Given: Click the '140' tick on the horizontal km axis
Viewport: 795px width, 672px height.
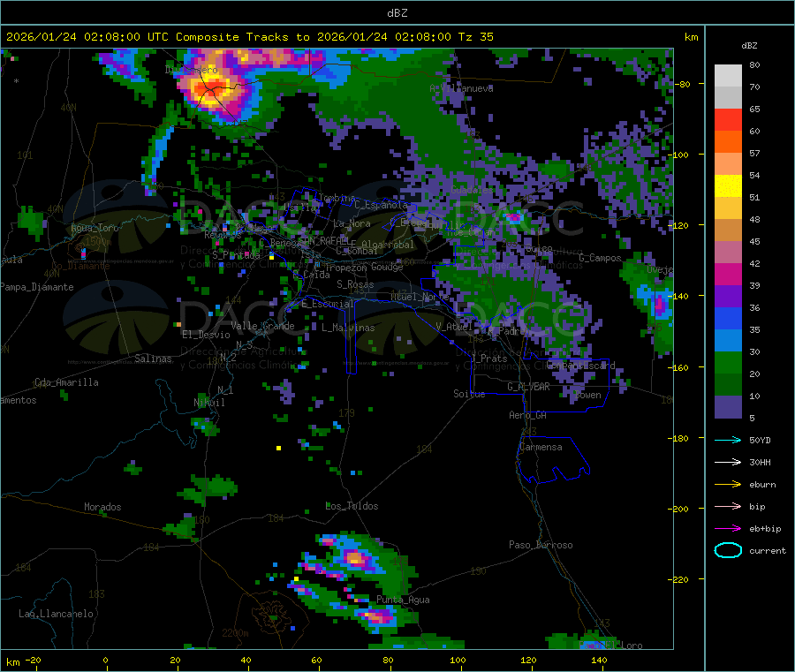Looking at the screenshot, I should (599, 660).
